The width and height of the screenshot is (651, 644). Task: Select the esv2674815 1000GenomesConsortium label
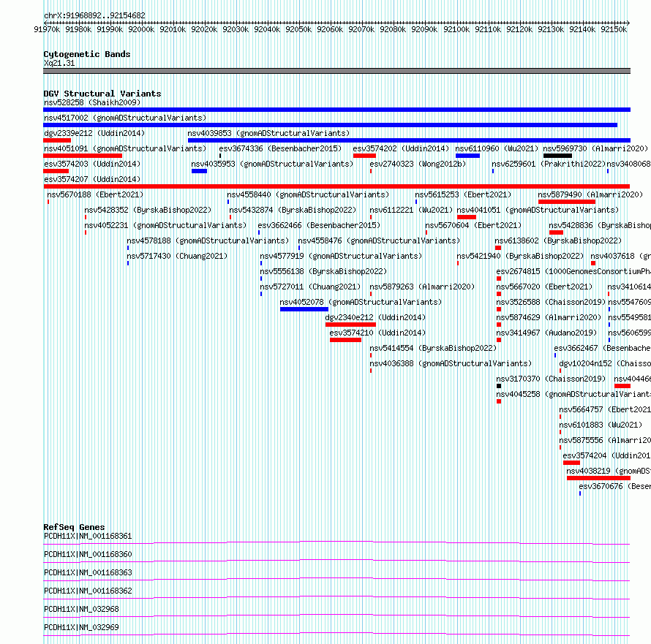[x=573, y=271]
